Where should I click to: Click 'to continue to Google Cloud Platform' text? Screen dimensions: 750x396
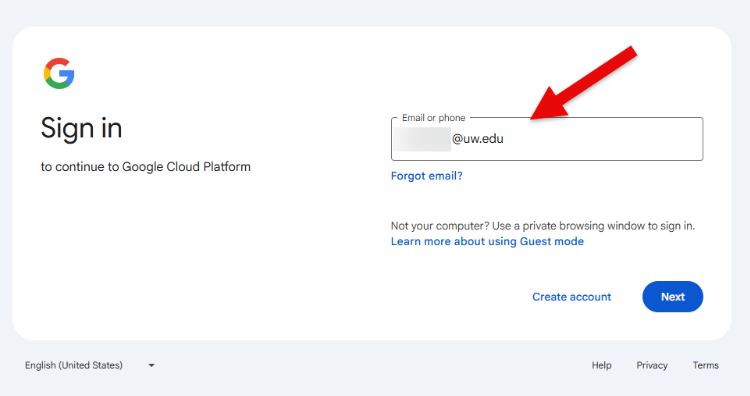click(145, 166)
